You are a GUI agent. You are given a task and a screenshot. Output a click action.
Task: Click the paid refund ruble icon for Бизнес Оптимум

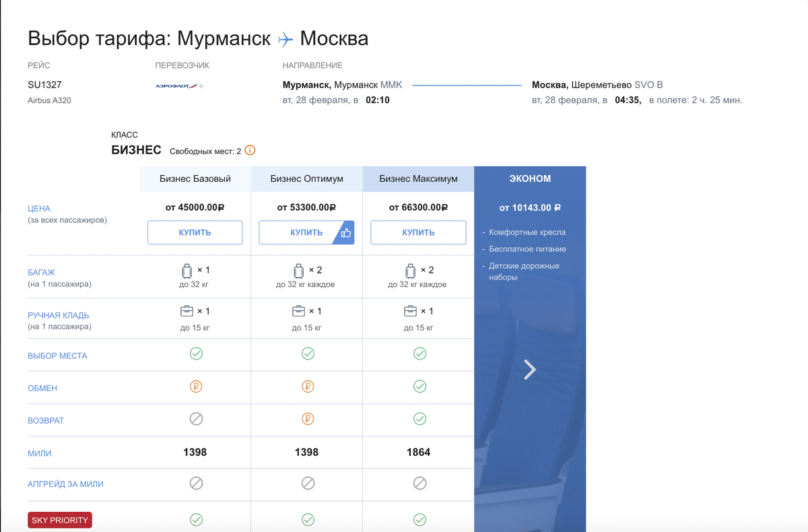tap(308, 419)
